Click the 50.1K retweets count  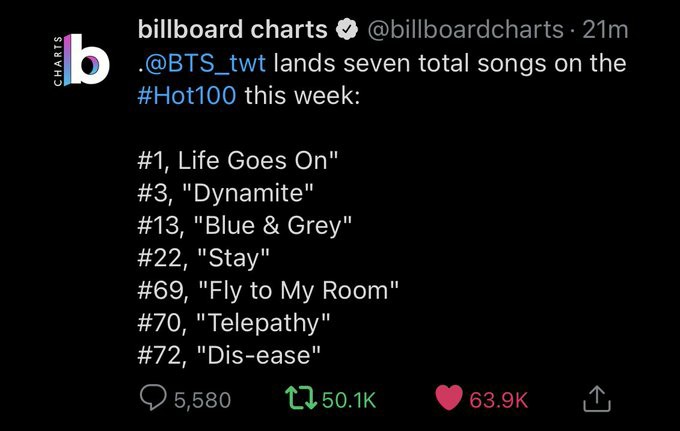click(349, 400)
